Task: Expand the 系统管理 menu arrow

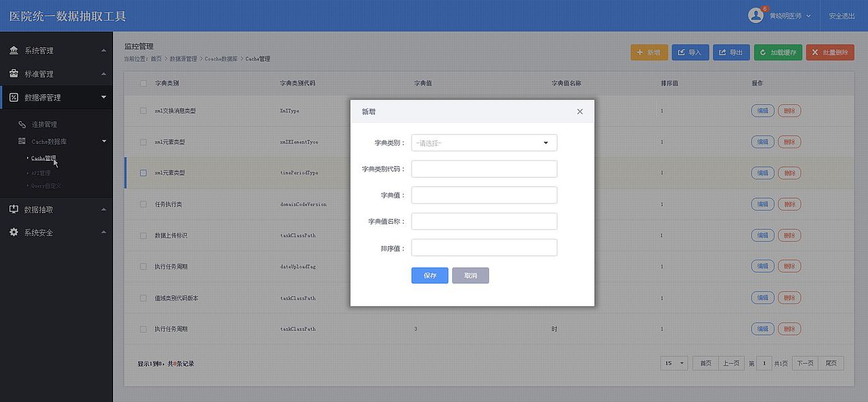Action: (104, 50)
